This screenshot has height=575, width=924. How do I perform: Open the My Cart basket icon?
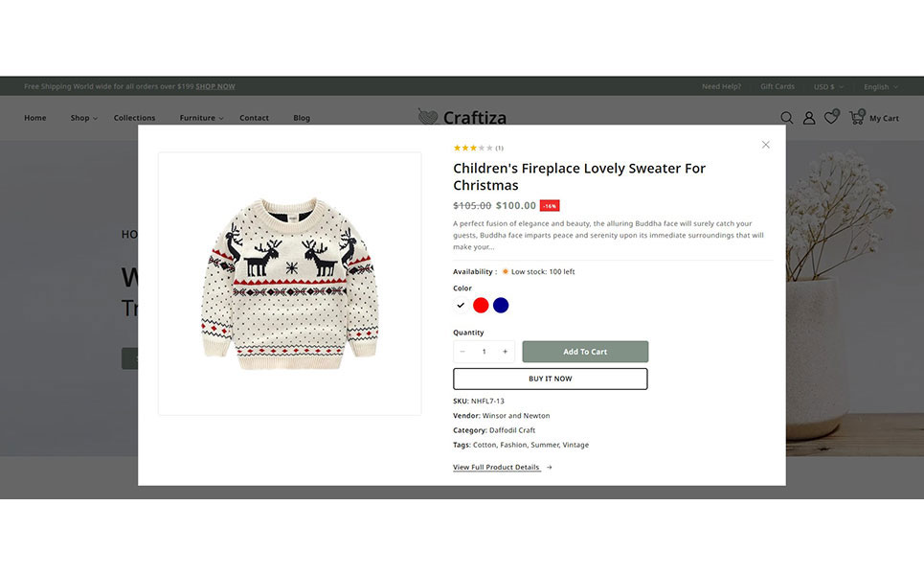pyautogui.click(x=857, y=118)
